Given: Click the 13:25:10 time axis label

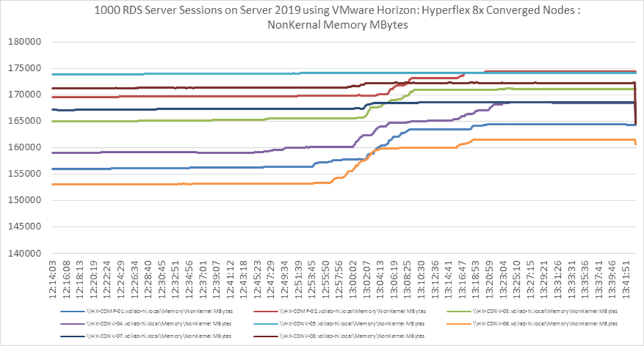Looking at the screenshot, I should click(x=517, y=279).
